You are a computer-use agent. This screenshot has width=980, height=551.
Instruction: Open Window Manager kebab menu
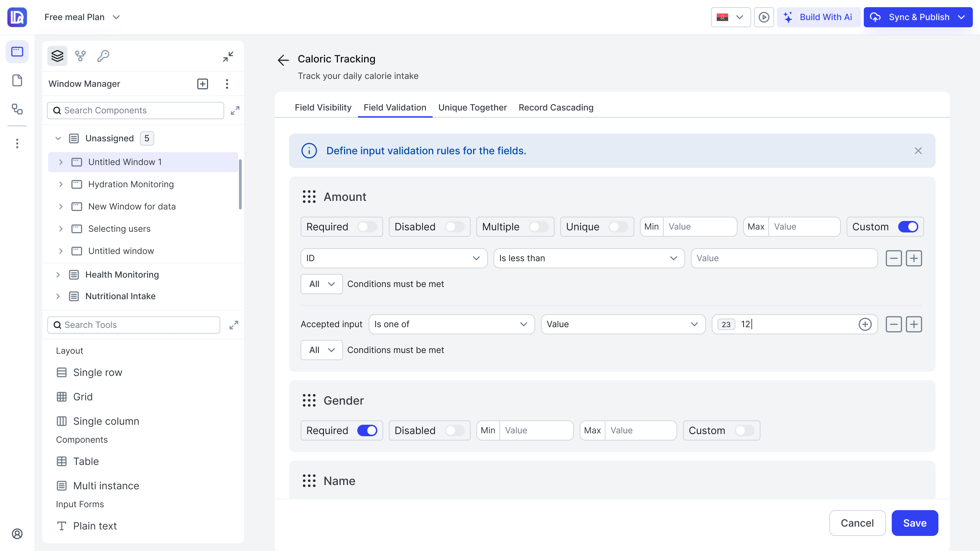227,84
